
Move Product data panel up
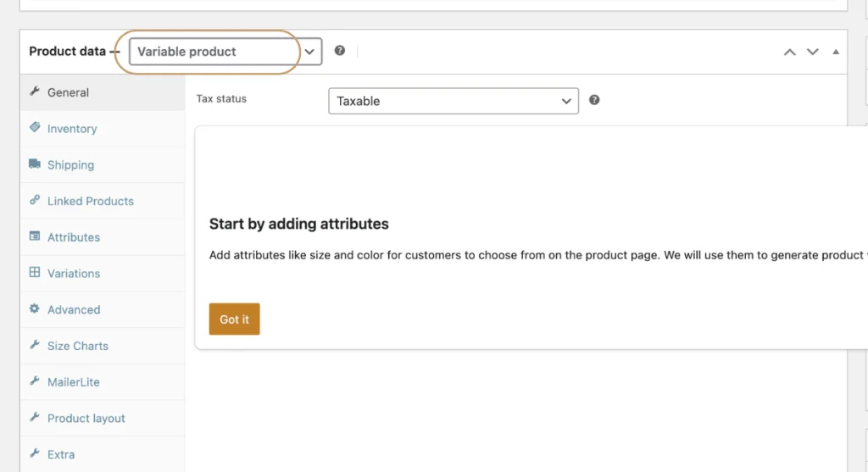(x=789, y=52)
